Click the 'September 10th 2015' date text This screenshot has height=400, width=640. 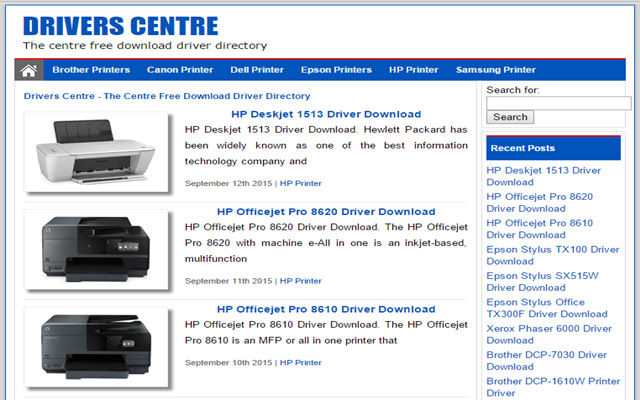(228, 362)
